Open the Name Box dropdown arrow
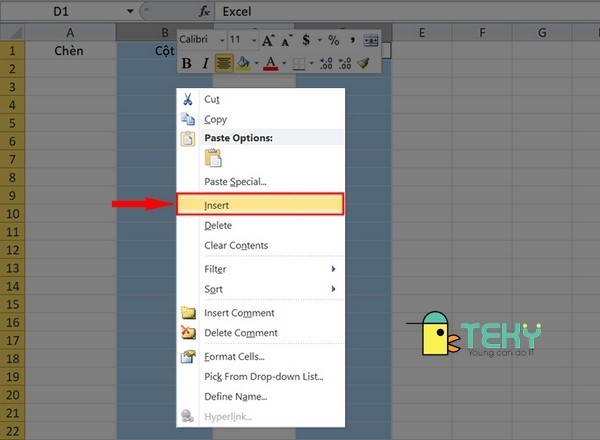Viewport: 600px width, 440px height. 130,11
